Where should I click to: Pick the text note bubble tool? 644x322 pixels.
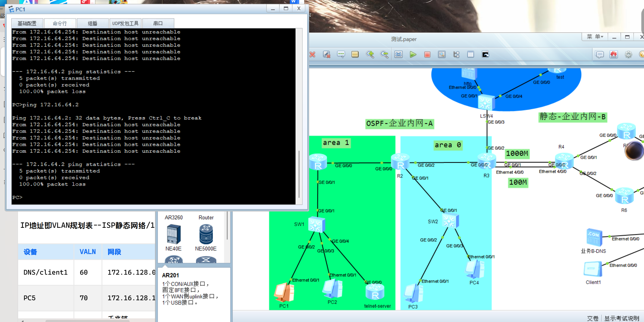[341, 54]
